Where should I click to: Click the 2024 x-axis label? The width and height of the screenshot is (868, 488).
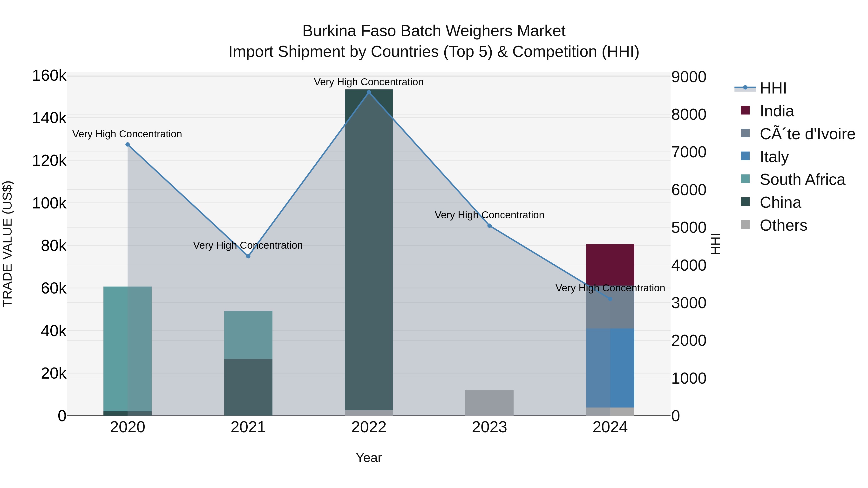[x=610, y=427]
